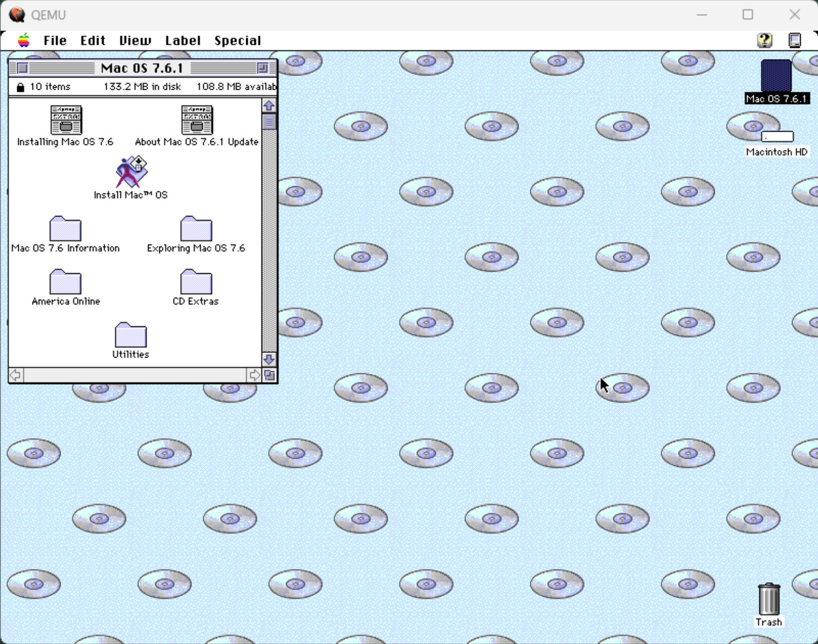Click the window grow box corner
Screen dimensions: 818x644
[x=269, y=375]
